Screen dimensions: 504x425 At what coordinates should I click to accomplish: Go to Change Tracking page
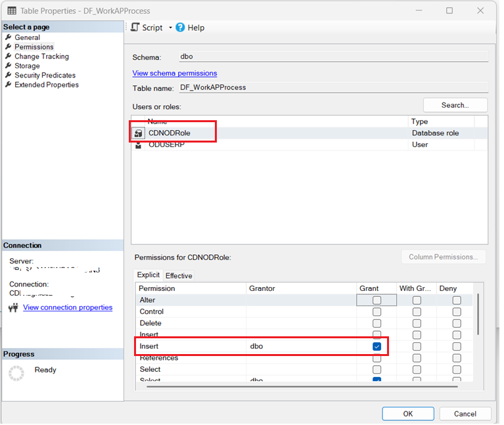click(x=41, y=56)
